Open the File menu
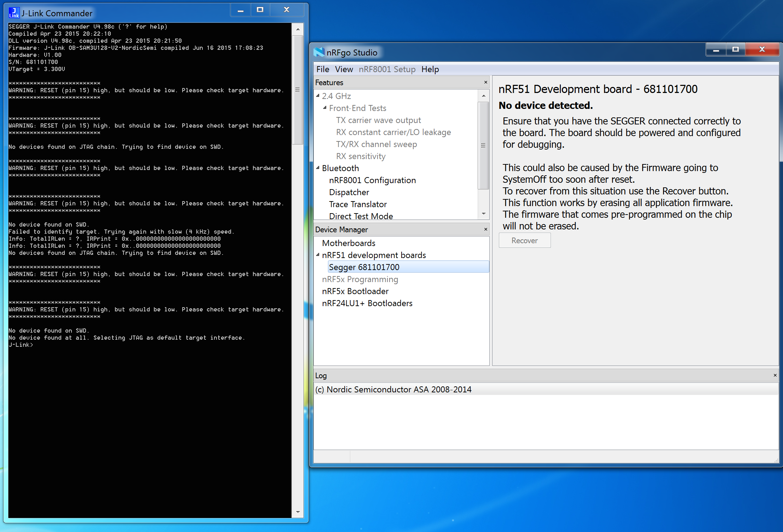Viewport: 783px width, 532px height. coord(323,69)
